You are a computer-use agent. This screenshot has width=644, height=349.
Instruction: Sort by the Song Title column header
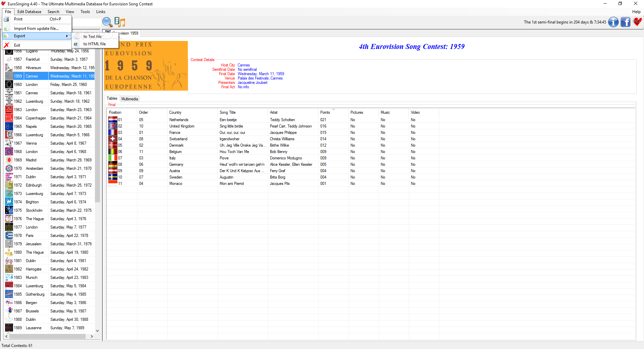(243, 112)
